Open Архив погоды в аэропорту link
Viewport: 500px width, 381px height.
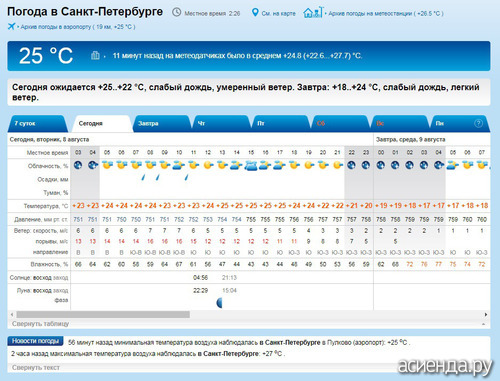tap(78, 27)
